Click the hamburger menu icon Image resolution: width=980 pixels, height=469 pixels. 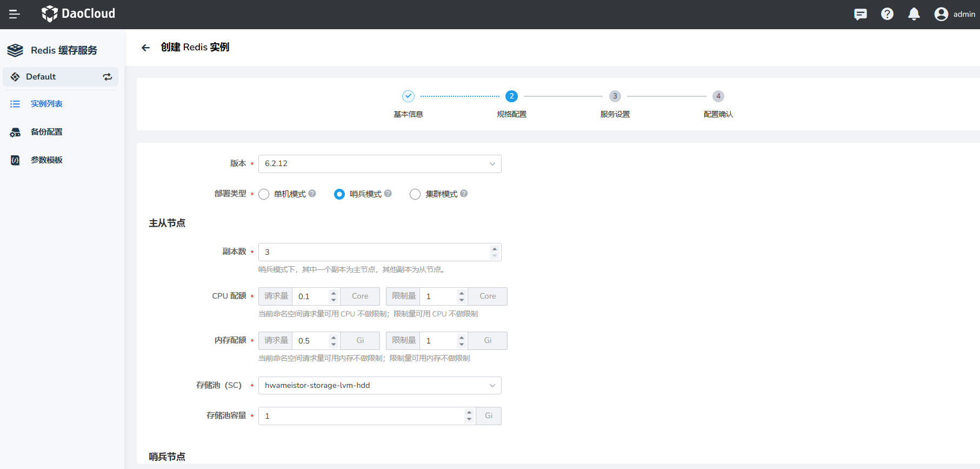point(15,14)
